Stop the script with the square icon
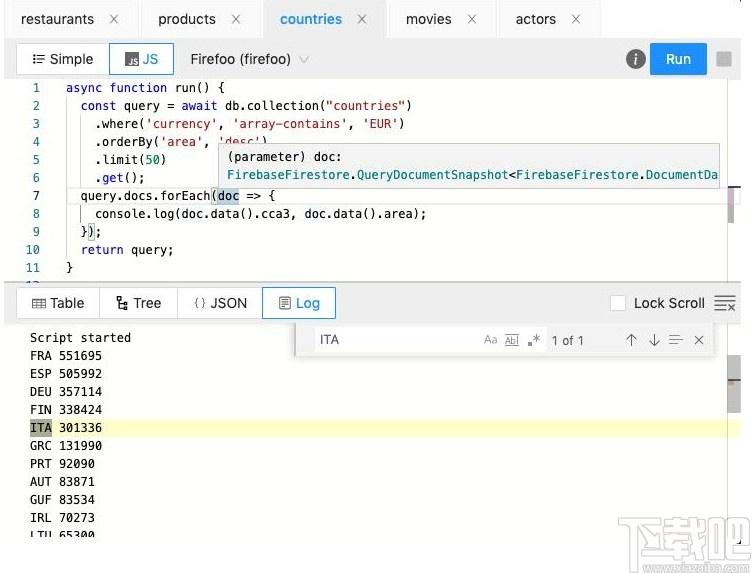The height and width of the screenshot is (573, 753). click(x=724, y=59)
